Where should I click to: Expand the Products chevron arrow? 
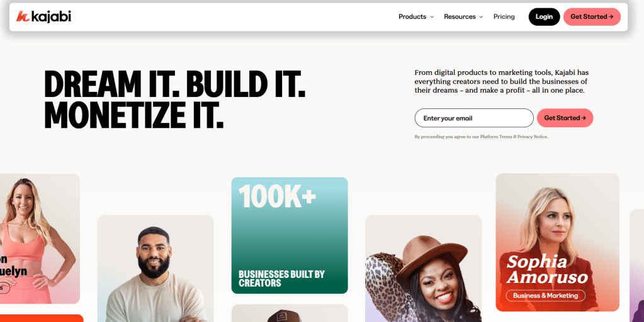click(432, 17)
